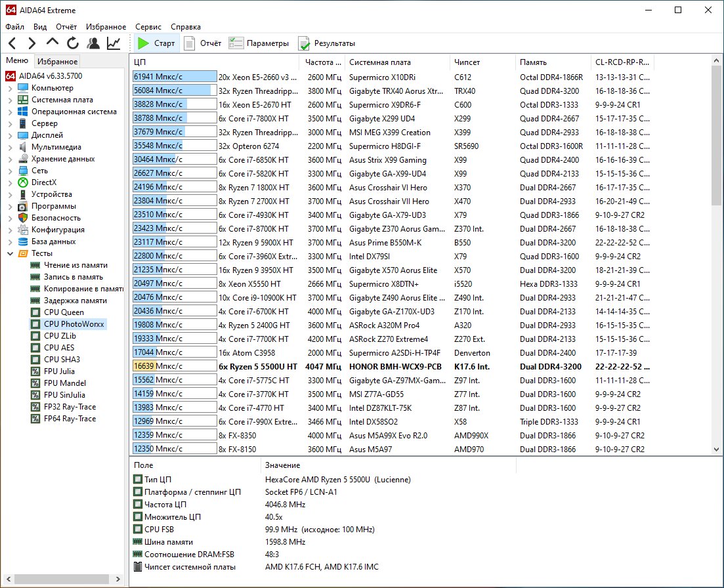Open the user silhouette toolbar icon

click(93, 43)
